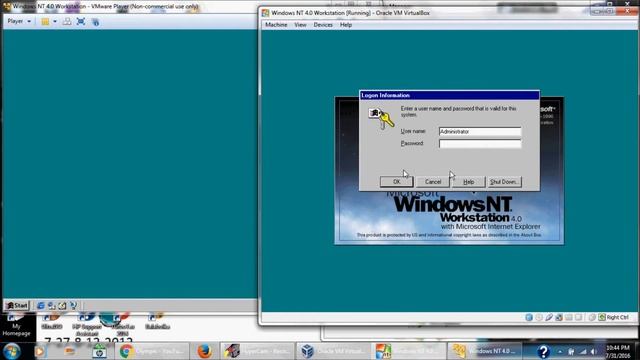Click the optical disk icon in VirtualBox status bar
This screenshot has height=360, width=640.
pos(539,317)
